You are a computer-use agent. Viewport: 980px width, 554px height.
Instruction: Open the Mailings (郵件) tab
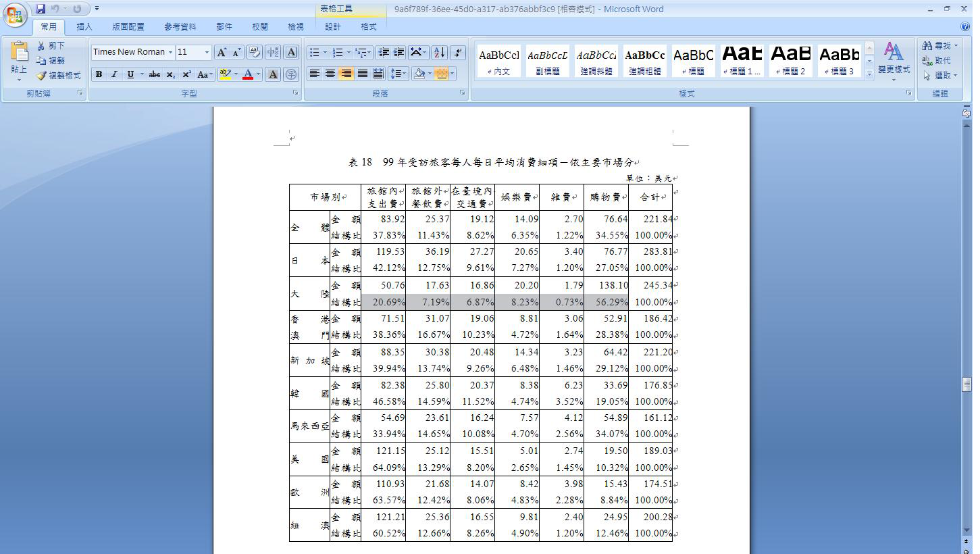pyautogui.click(x=224, y=26)
